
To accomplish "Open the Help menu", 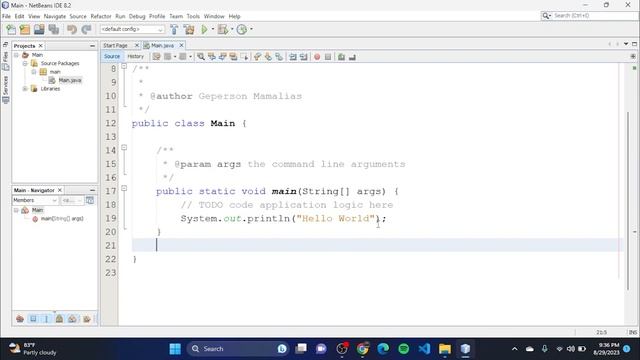I will 234,16.
